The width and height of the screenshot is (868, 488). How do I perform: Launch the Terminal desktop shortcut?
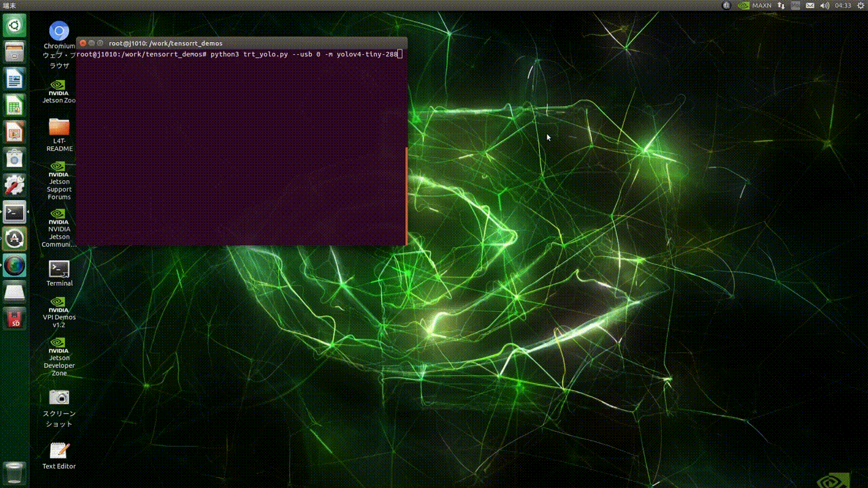(59, 269)
